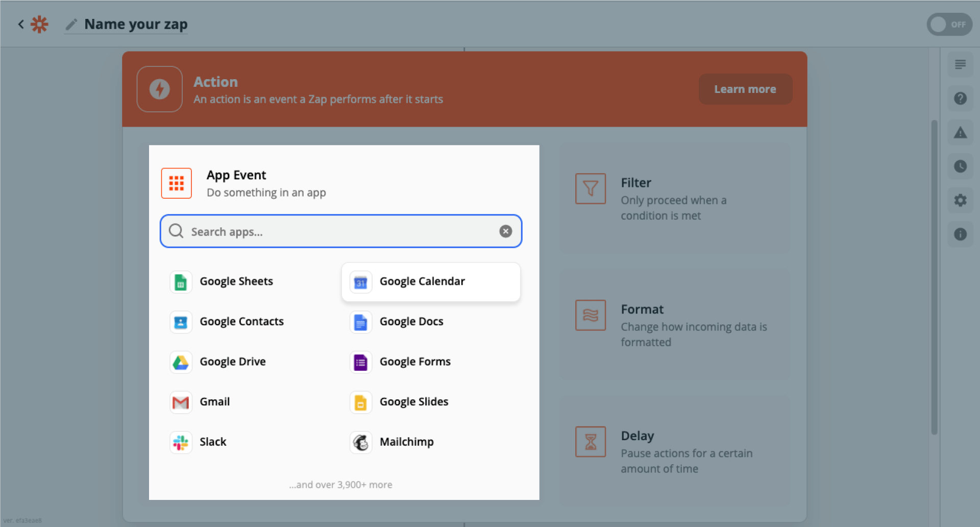Open the settings gear icon
The image size is (980, 527).
click(x=960, y=200)
